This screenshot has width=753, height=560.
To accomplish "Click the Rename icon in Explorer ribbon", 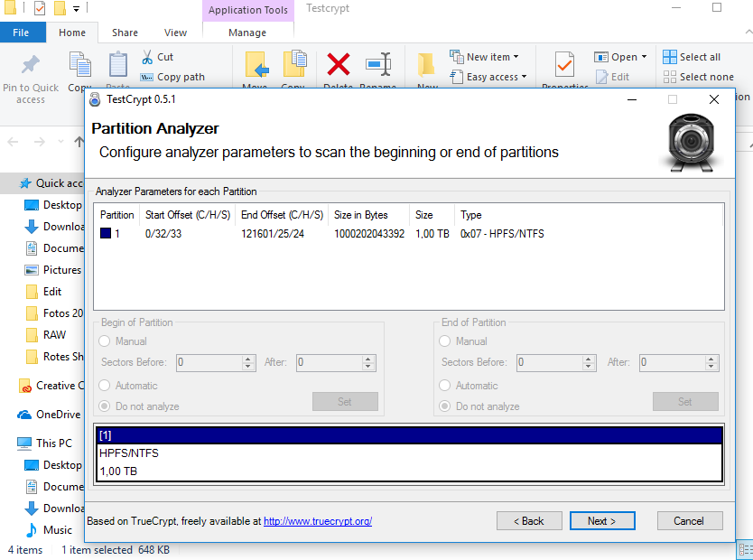I will point(378,64).
